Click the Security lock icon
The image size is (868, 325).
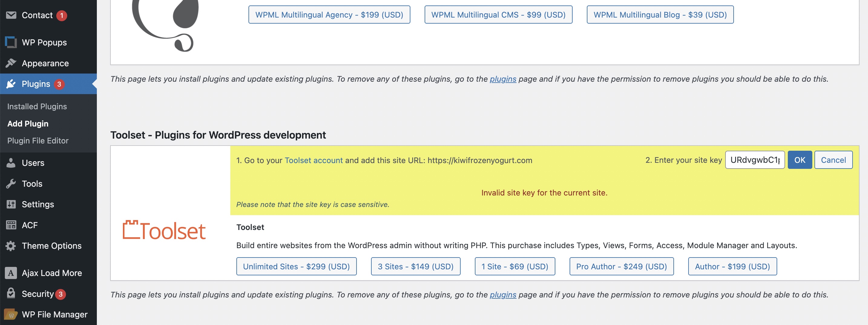point(11,293)
